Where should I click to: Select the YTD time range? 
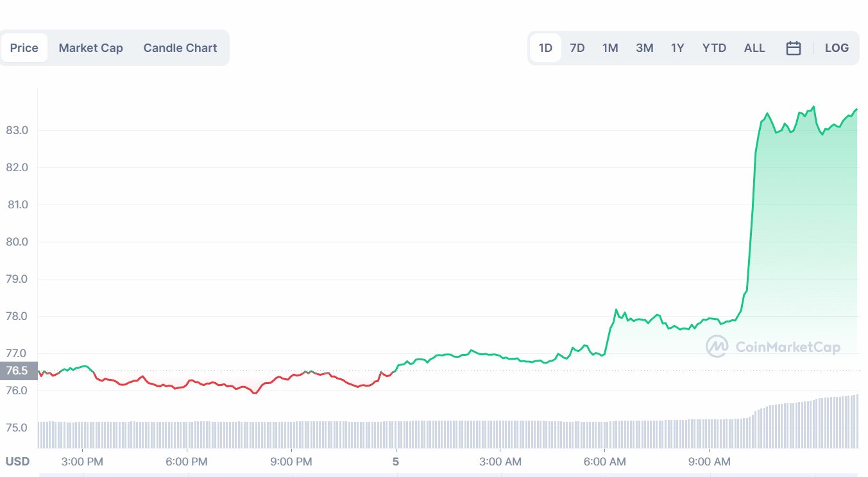coord(714,48)
